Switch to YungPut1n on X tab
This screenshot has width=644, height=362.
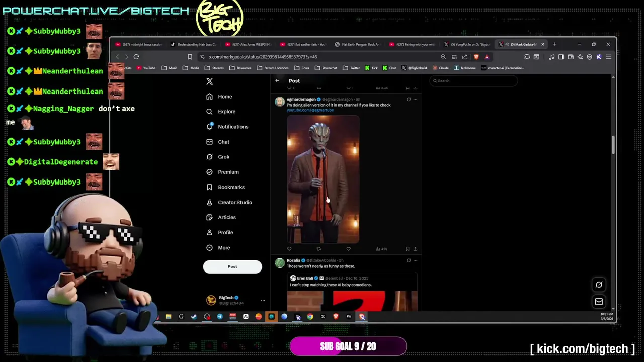466,44
